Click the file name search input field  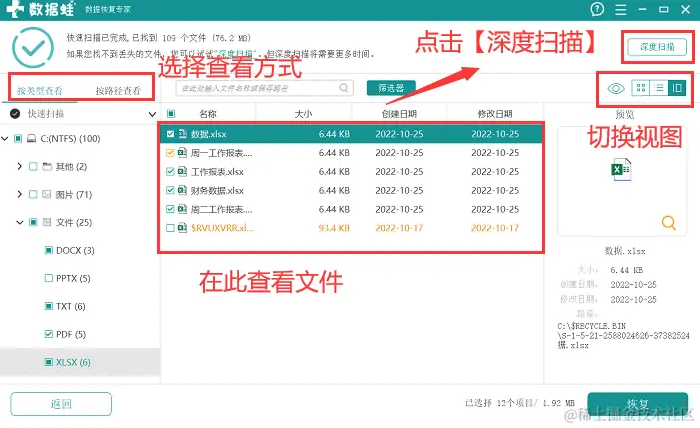tap(265, 88)
